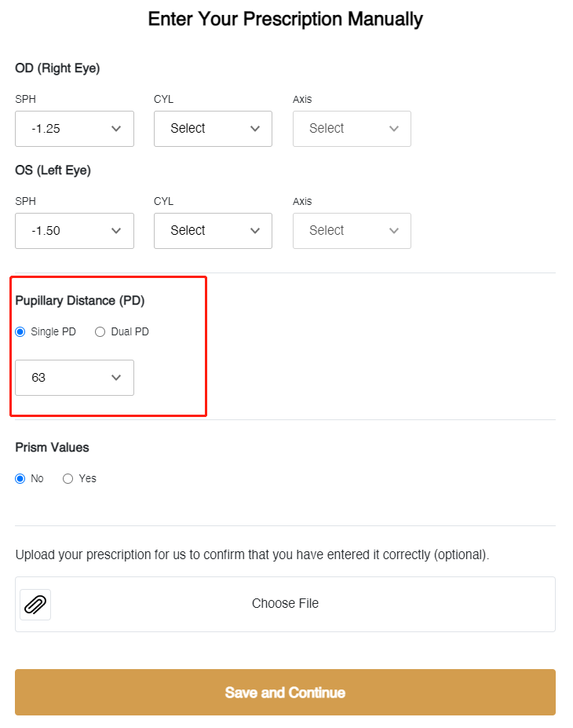Click the paperclip attachment icon
This screenshot has width=573, height=728.
[x=35, y=605]
